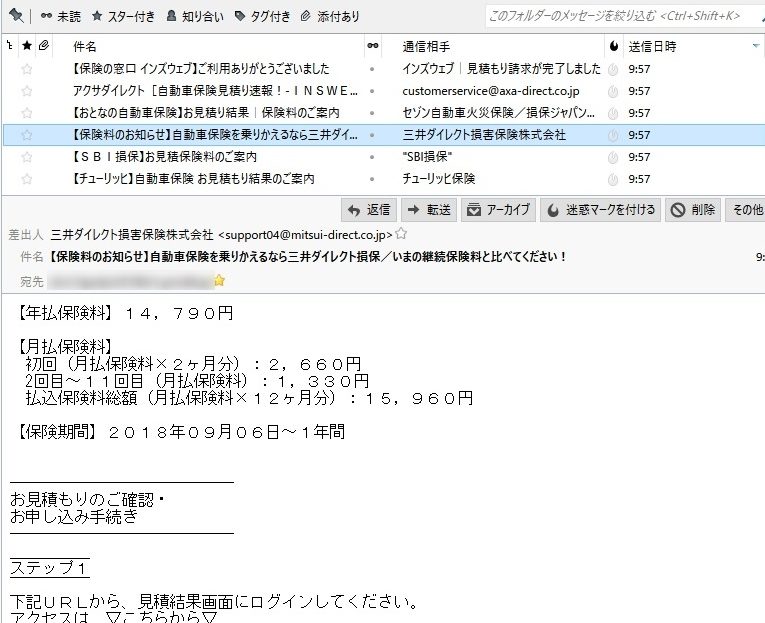
Task: Star the インズウェブ ご利用ありがとうございました message
Action: [27, 69]
